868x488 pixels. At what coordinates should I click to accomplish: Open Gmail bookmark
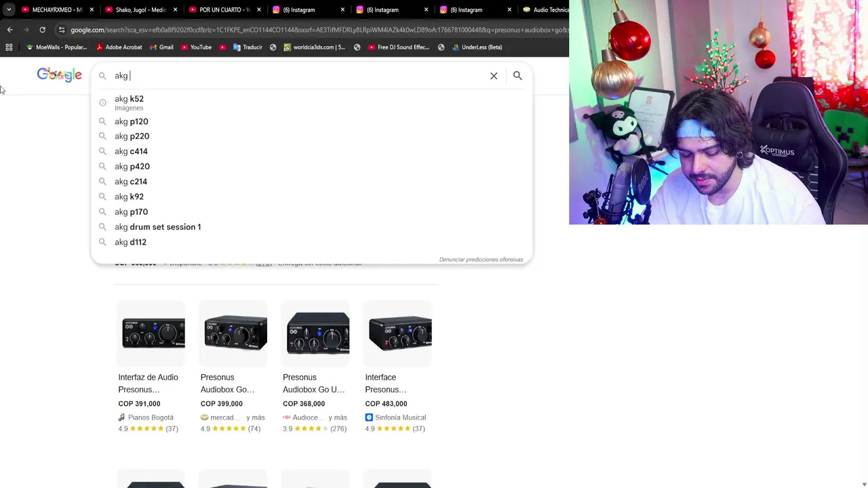coord(161,47)
